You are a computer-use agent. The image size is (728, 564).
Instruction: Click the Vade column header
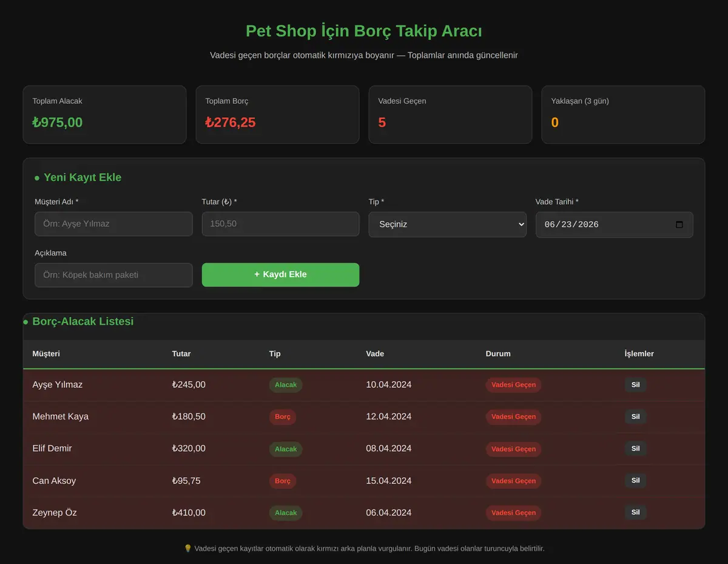pyautogui.click(x=375, y=354)
